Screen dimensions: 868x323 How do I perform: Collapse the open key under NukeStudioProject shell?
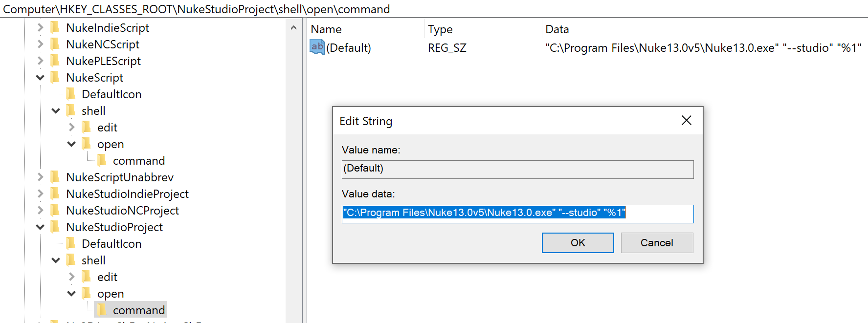71,293
